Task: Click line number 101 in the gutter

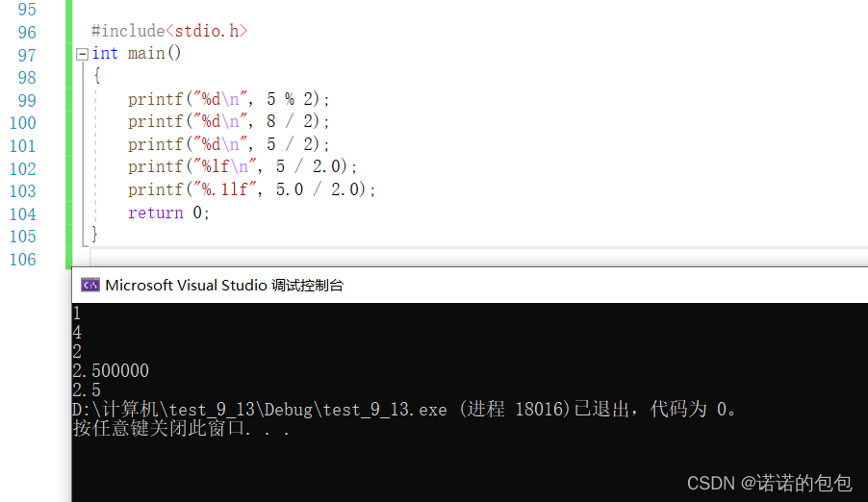Action: [23, 146]
